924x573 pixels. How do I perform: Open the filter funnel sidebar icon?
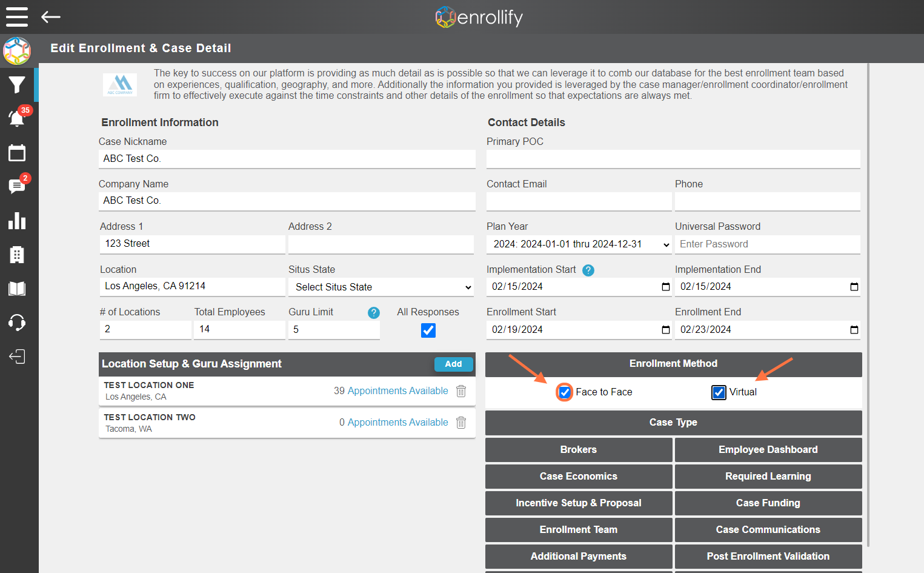click(x=17, y=85)
